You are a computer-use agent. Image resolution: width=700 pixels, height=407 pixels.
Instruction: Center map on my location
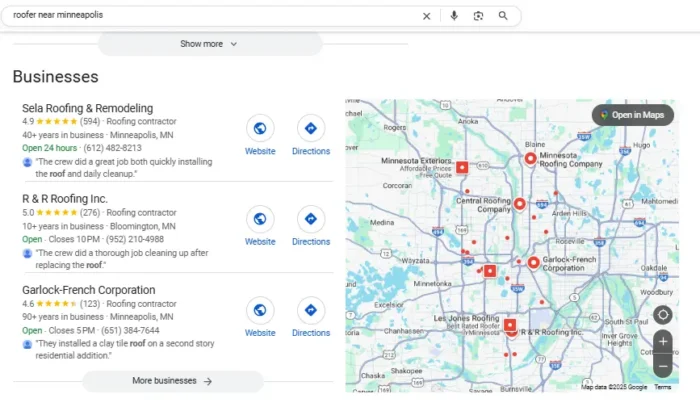663,315
